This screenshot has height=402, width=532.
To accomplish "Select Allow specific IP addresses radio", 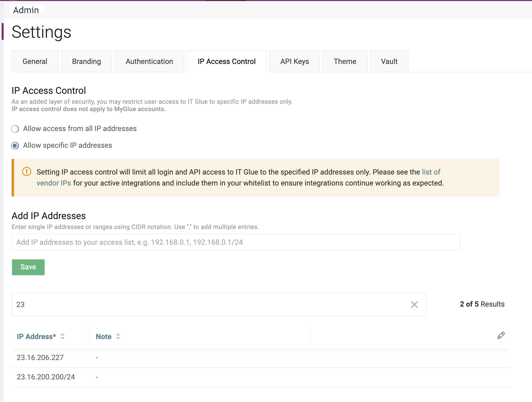I will tap(15, 146).
